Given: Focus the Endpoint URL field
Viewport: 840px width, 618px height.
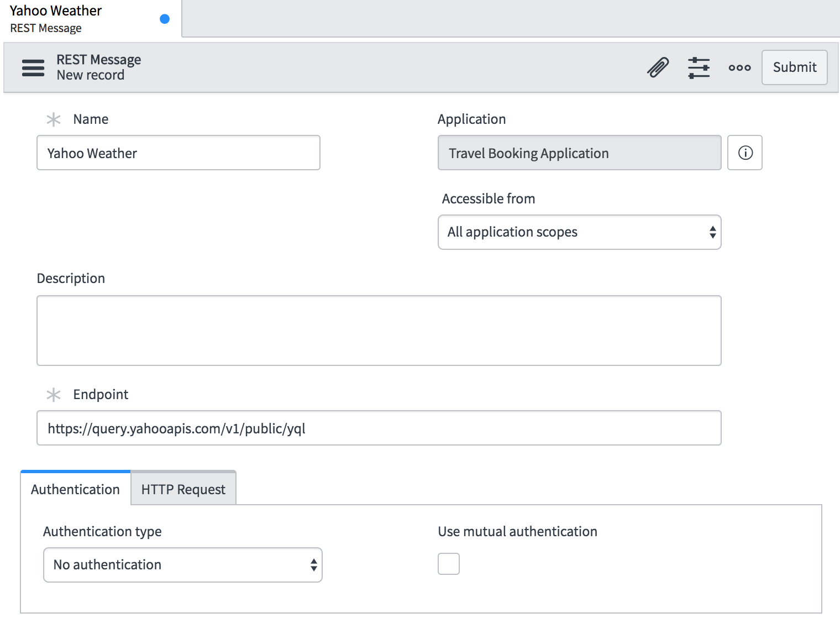Looking at the screenshot, I should pyautogui.click(x=379, y=428).
